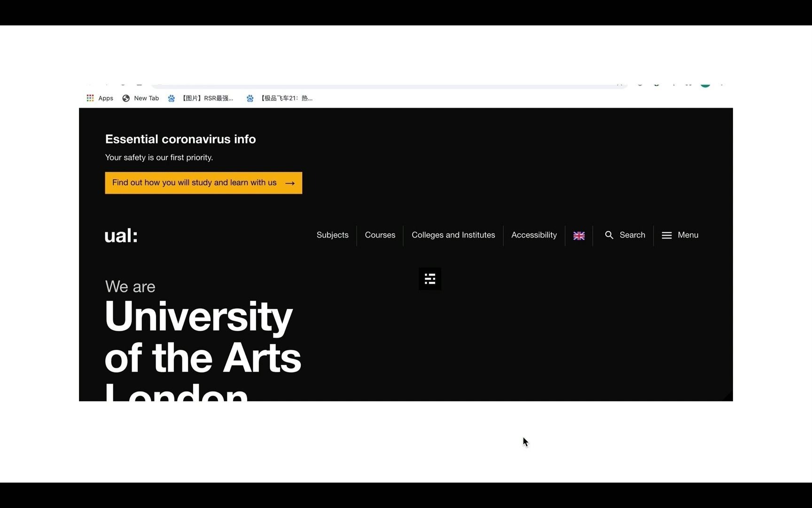Click the Search magnifier button
The image size is (812, 508).
tap(625, 235)
